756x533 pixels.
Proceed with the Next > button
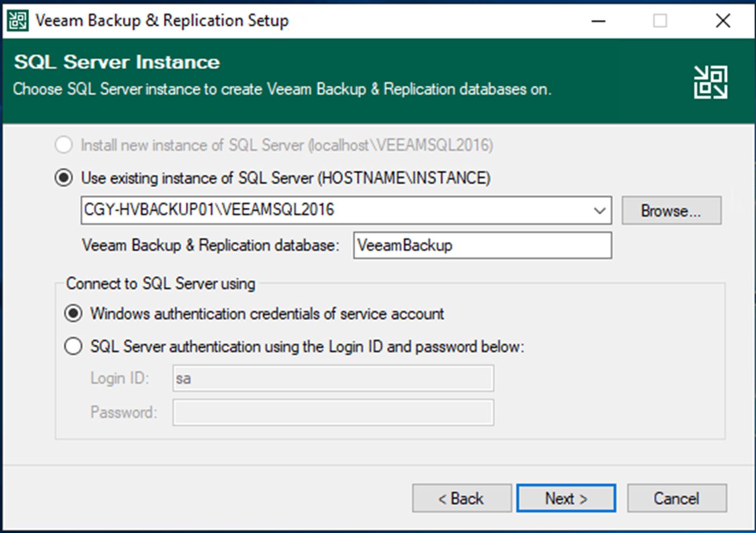coord(566,498)
